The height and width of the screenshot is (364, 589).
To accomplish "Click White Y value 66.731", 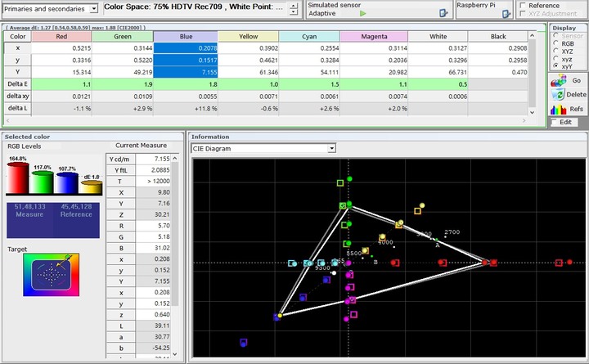I will [x=438, y=72].
